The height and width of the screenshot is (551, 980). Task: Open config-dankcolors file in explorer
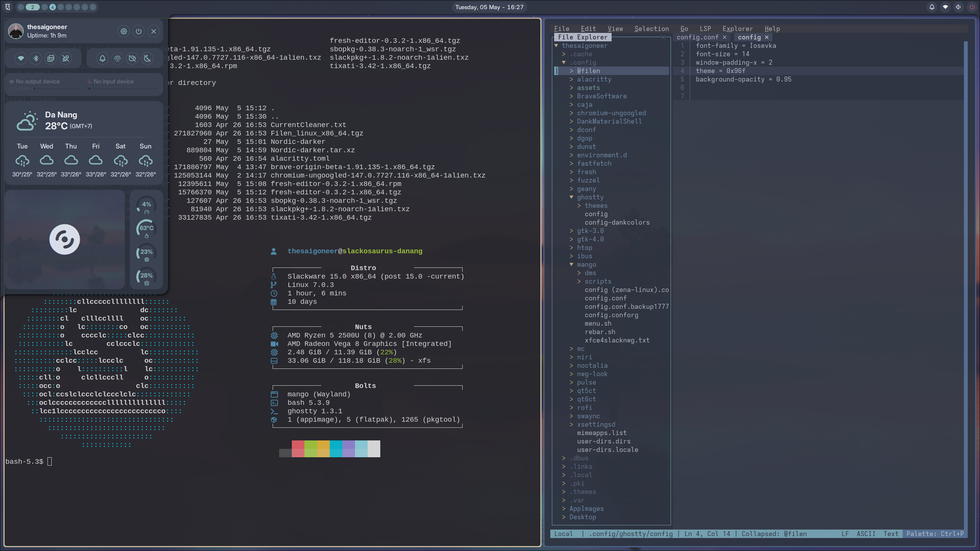tap(617, 222)
